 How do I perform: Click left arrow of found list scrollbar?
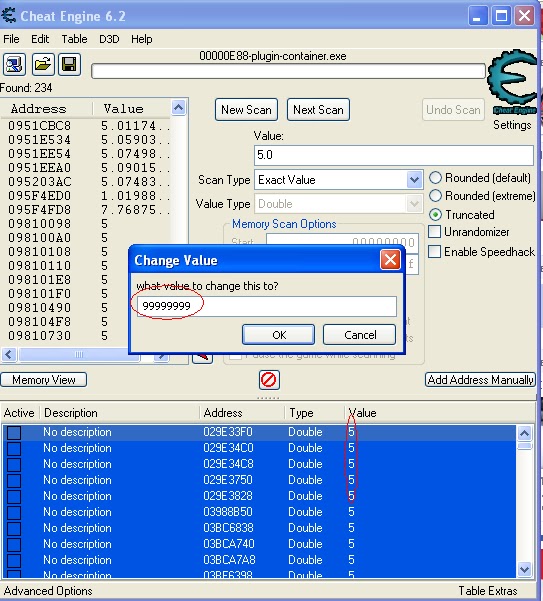(x=9, y=355)
